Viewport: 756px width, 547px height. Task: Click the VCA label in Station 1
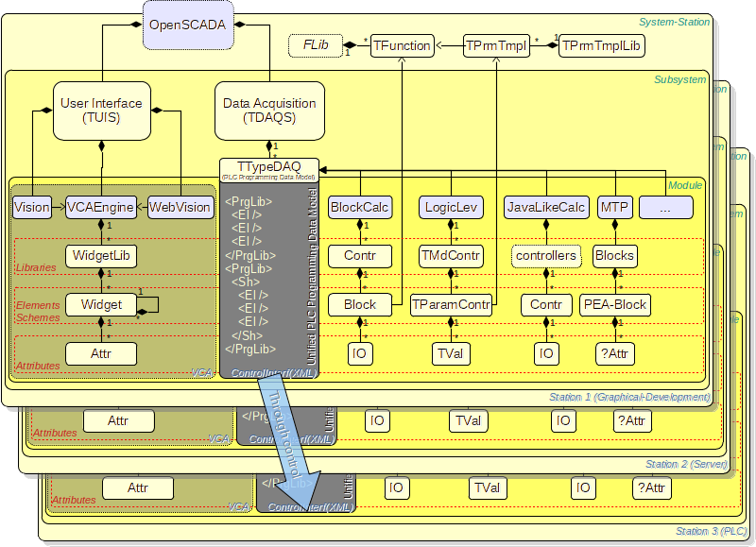pos(201,372)
